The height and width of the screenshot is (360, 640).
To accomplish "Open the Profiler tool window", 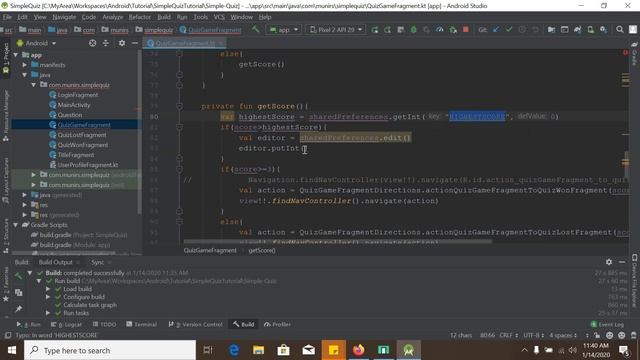I will (277, 324).
